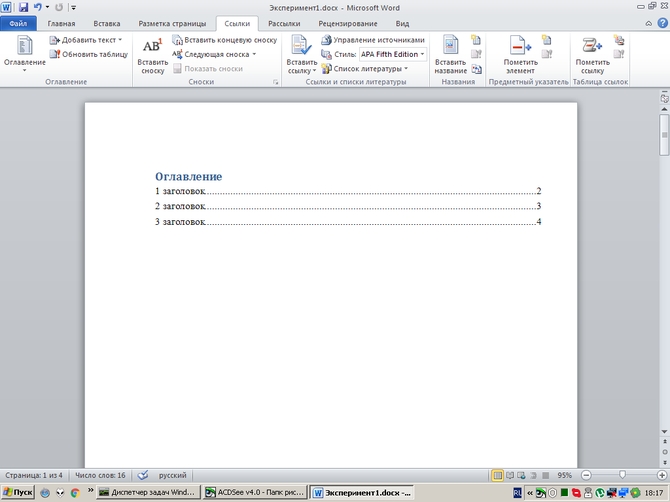Expand the Список литературы dropdown
The width and height of the screenshot is (670, 502).
370,69
